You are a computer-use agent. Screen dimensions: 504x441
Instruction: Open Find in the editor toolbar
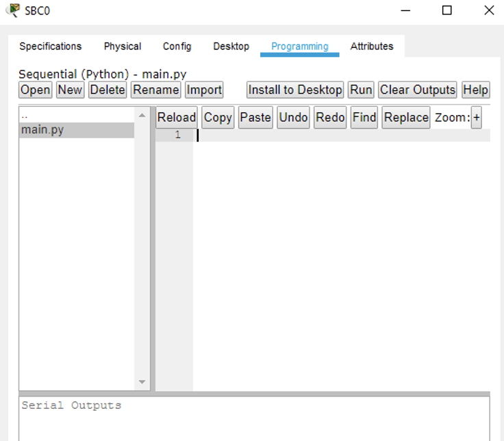(x=364, y=118)
